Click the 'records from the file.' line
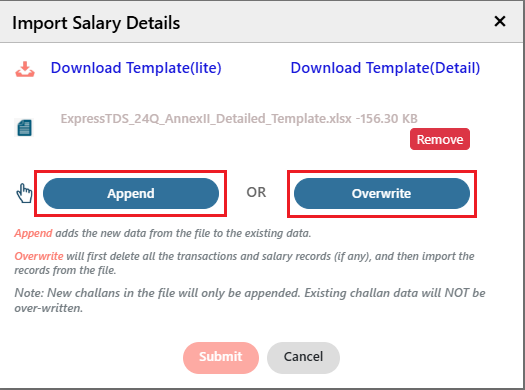This screenshot has height=390, width=525. tap(65, 270)
